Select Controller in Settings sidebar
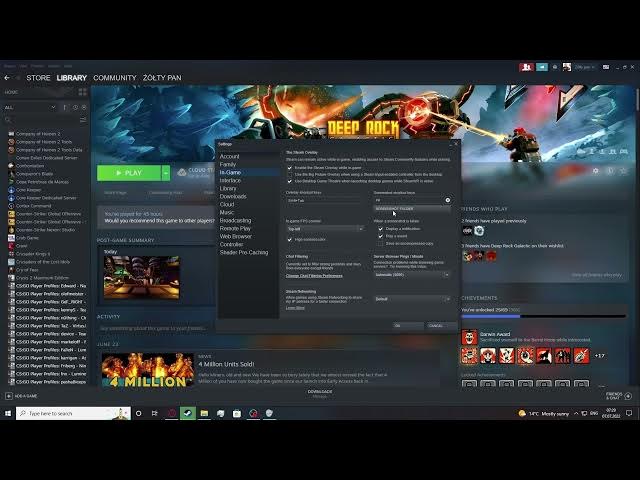This screenshot has height=480, width=640. pos(231,244)
